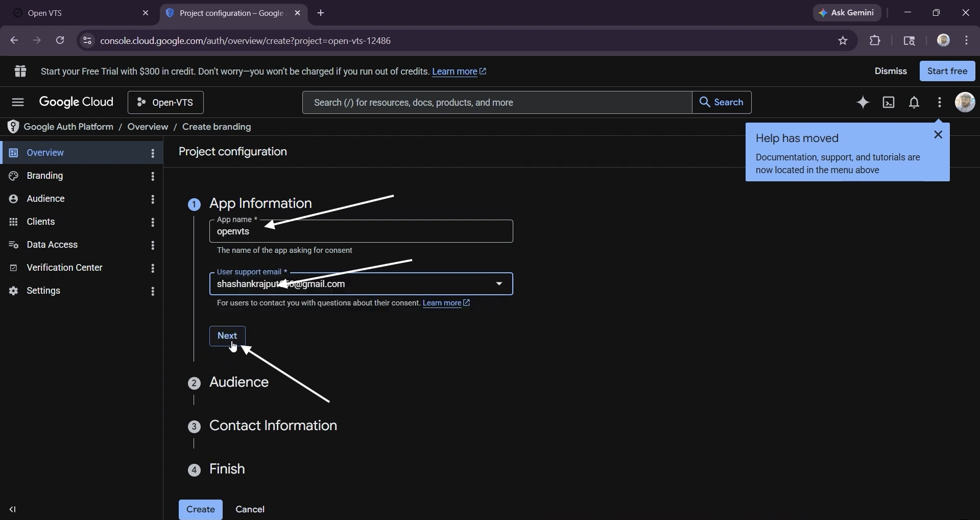
Task: Open Chrome profile avatar
Action: point(943,40)
